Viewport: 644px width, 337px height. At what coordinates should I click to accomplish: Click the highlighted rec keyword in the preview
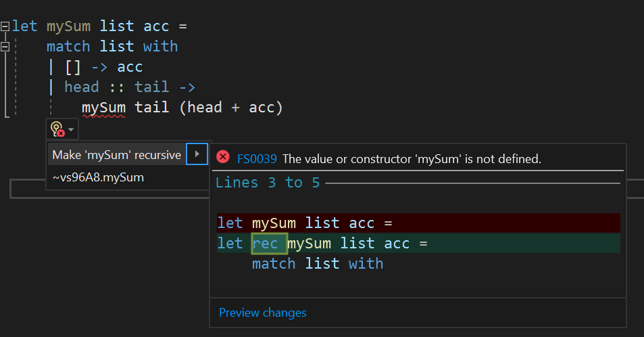(x=269, y=244)
